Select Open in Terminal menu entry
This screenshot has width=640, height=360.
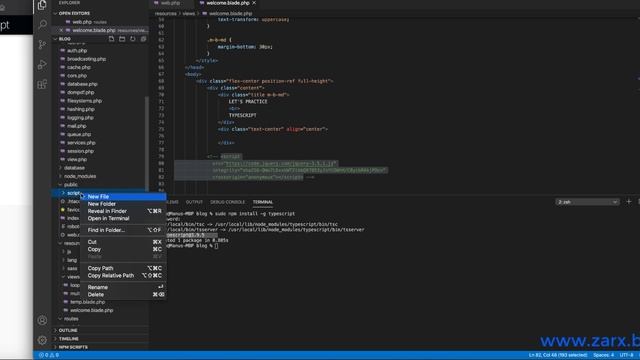click(123, 218)
